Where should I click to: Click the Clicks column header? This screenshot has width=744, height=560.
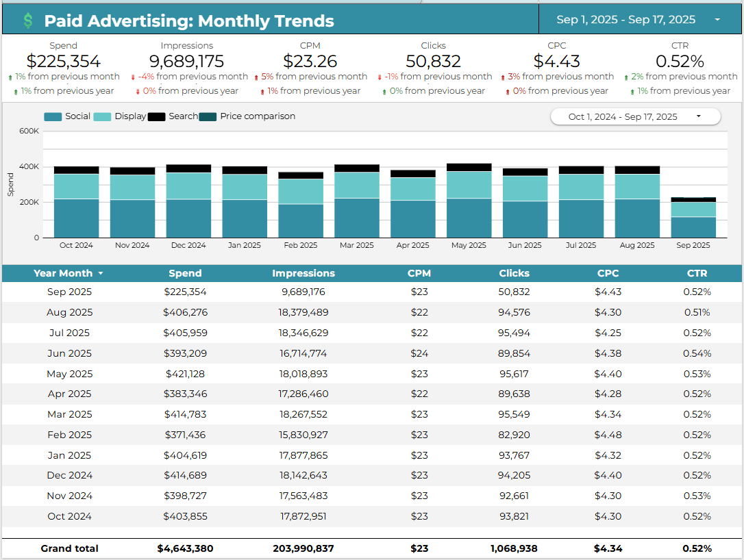[514, 273]
